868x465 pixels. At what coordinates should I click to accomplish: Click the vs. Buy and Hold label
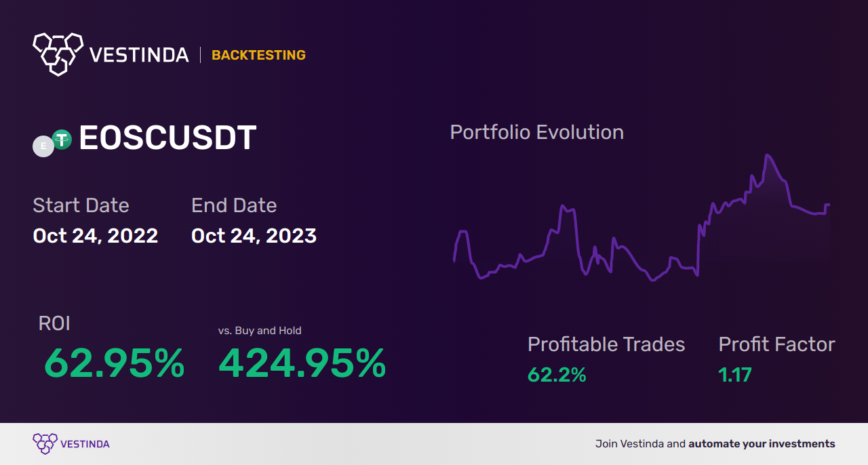point(260,331)
